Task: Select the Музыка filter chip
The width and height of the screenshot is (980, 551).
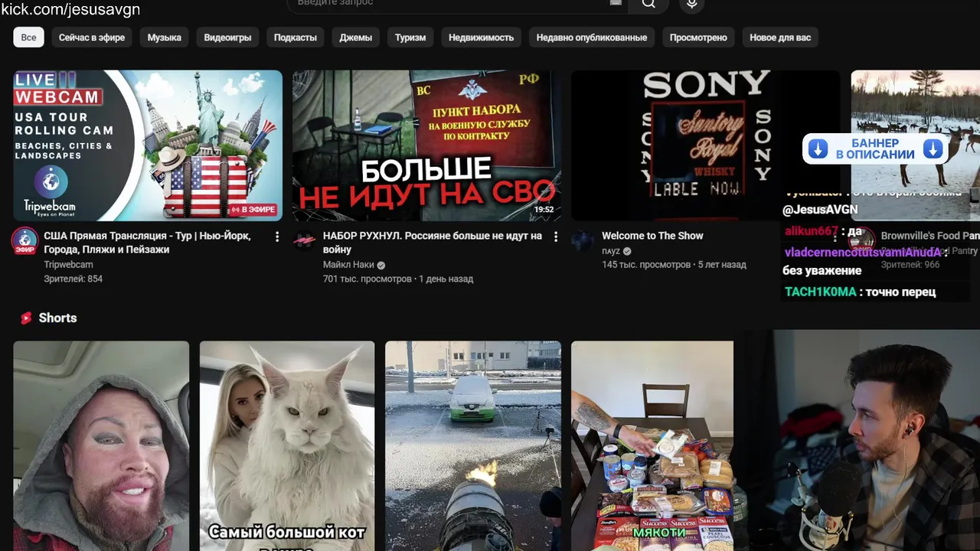Action: click(x=165, y=37)
